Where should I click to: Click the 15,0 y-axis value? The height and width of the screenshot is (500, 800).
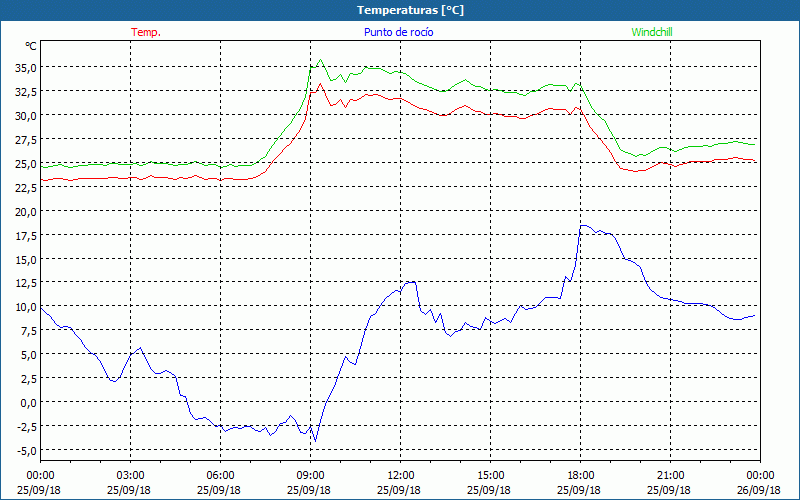pos(26,259)
